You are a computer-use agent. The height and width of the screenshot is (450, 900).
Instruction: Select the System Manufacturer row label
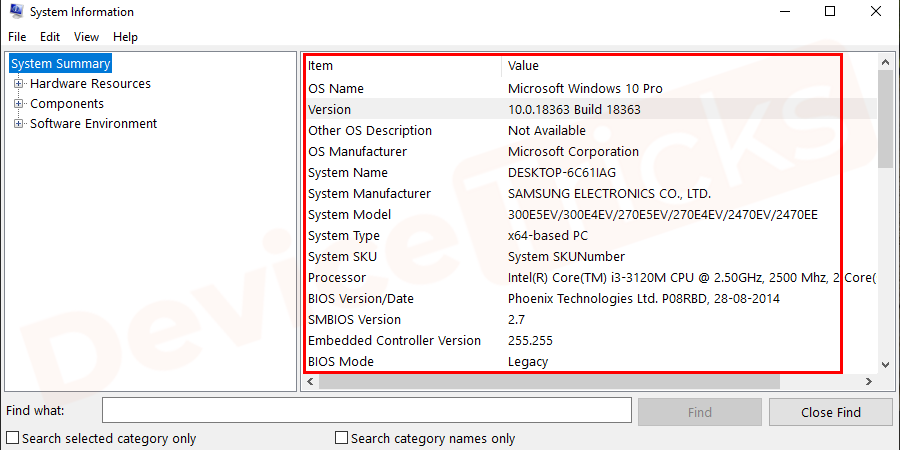coord(370,193)
